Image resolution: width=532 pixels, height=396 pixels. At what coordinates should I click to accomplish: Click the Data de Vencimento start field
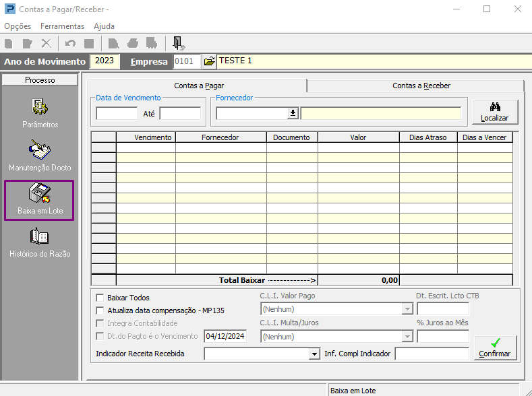tap(117, 113)
